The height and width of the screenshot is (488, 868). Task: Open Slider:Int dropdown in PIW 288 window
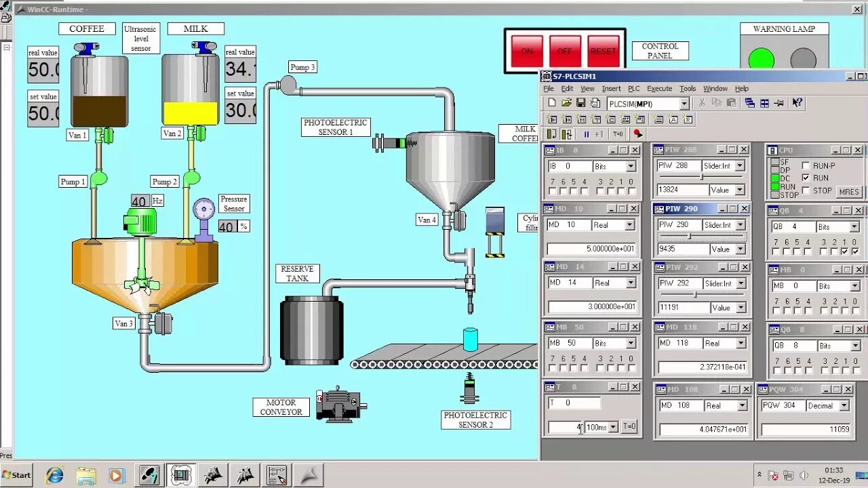coord(740,165)
